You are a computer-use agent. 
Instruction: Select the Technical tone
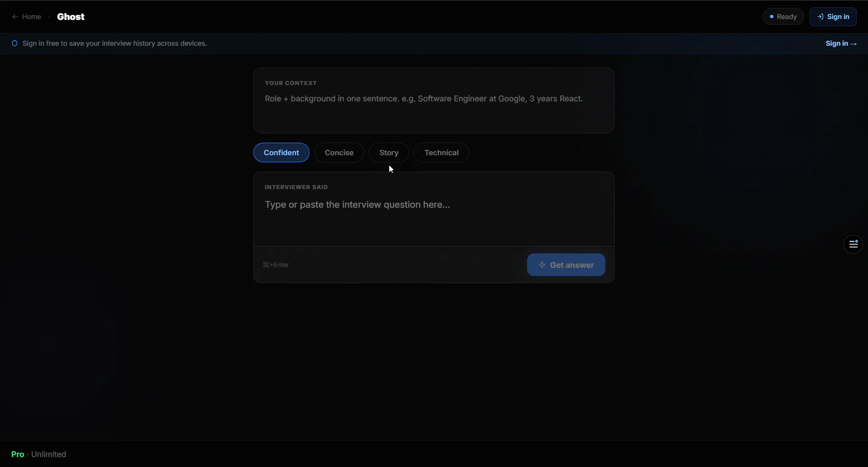point(441,152)
